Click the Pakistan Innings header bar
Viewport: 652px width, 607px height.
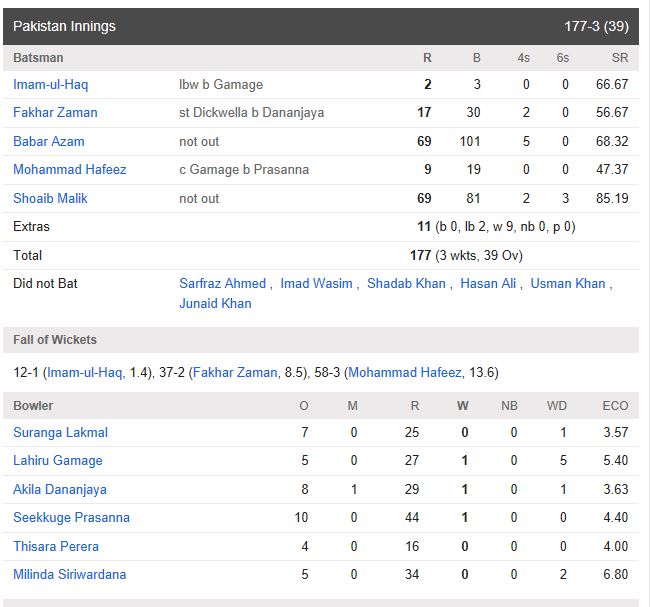point(321,26)
